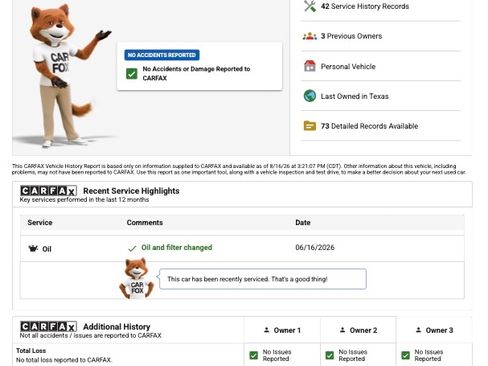The image size is (488, 366).
Task: Click the Service column header
Action: click(x=40, y=222)
